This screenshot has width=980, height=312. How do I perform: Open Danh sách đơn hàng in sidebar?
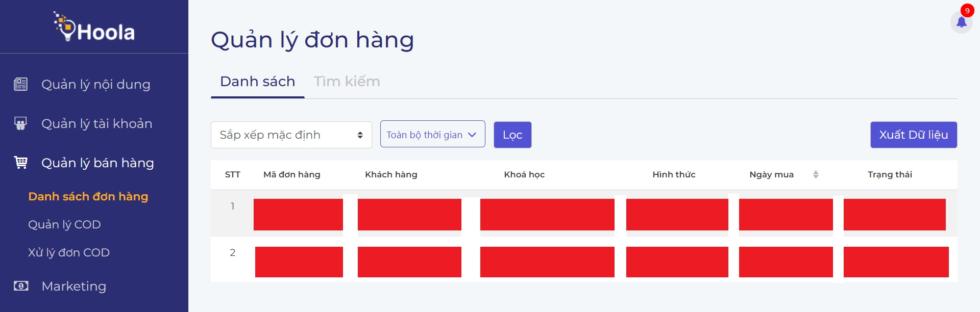click(88, 197)
